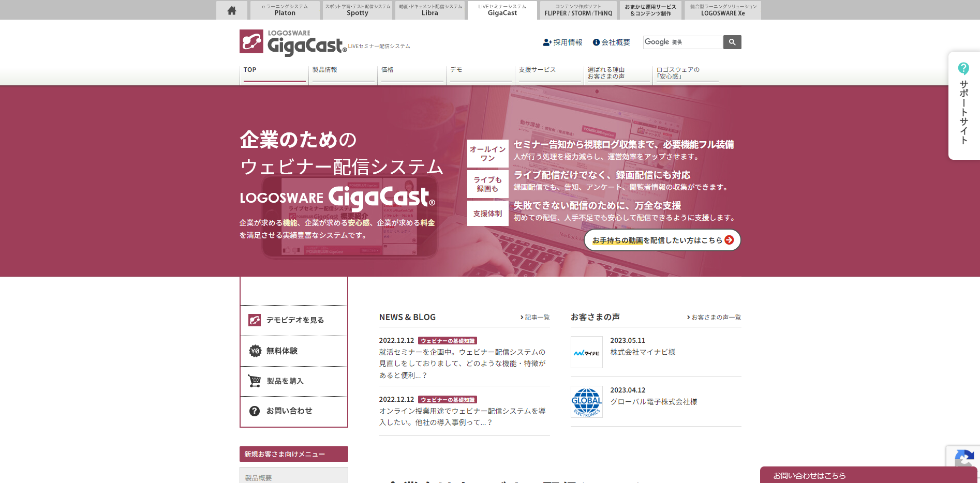
Task: Click the shopping cart purchase icon
Action: click(255, 381)
